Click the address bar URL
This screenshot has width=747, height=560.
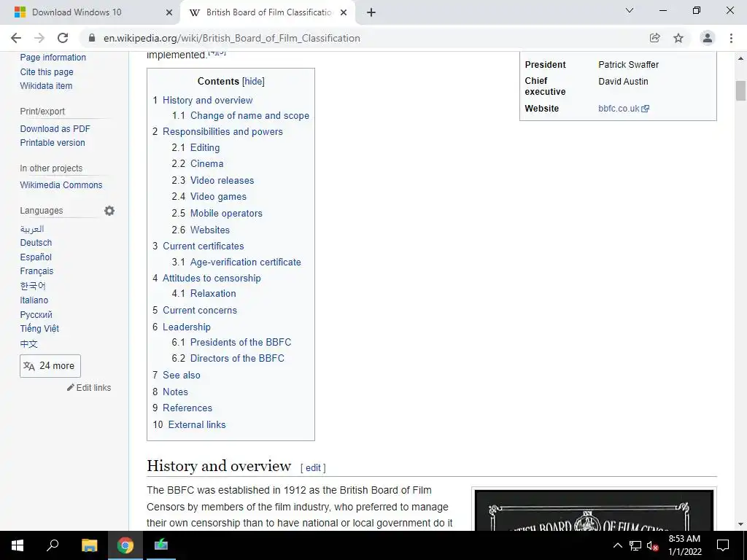click(231, 38)
